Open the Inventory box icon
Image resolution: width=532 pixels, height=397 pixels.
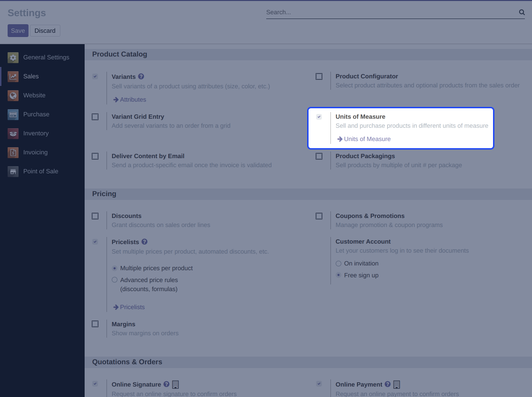[x=13, y=133]
